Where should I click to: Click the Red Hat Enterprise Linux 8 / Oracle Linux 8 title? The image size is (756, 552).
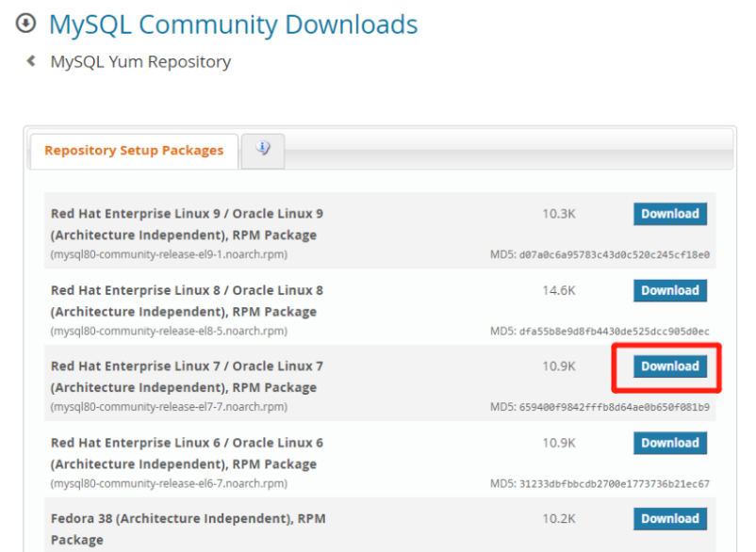coord(187,300)
